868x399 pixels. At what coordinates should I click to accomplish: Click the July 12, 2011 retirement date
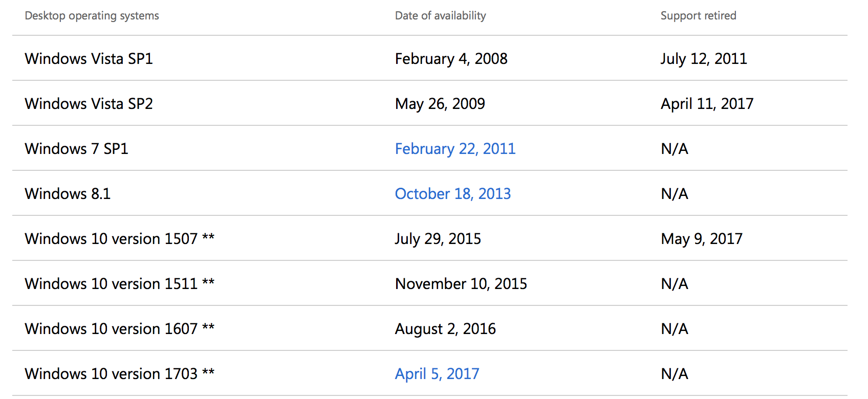click(x=704, y=59)
